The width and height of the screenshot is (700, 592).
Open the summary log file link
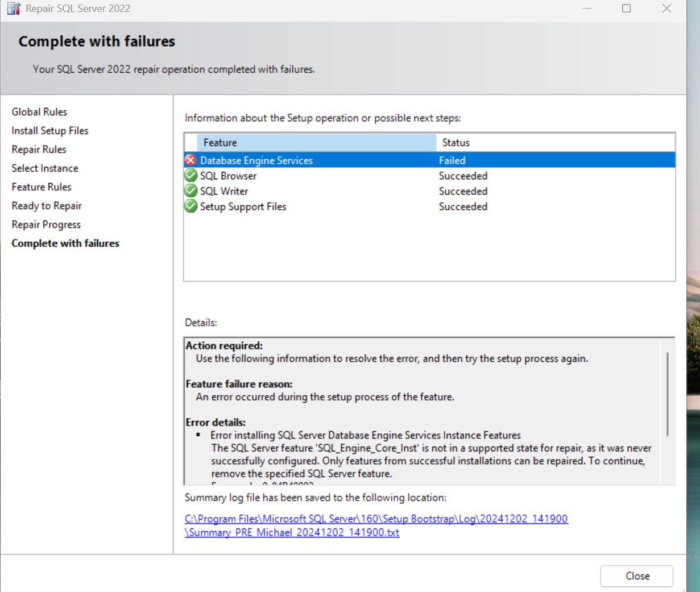[376, 519]
